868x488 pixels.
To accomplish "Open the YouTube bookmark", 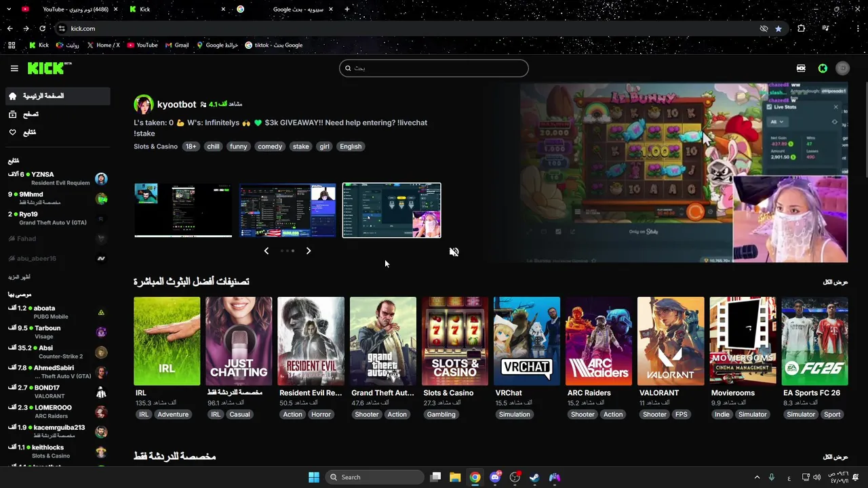I will (x=142, y=45).
